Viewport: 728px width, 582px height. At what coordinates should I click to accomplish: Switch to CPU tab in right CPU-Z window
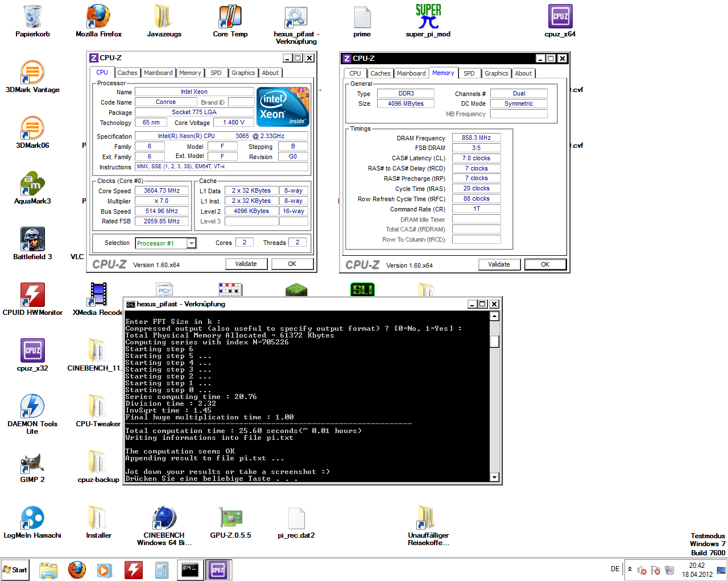pyautogui.click(x=355, y=73)
